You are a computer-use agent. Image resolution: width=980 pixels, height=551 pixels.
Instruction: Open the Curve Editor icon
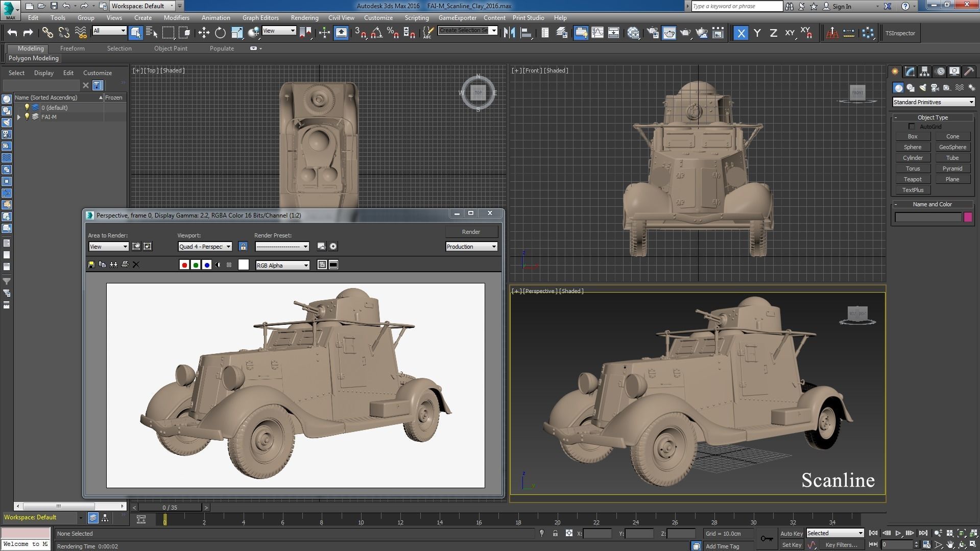coord(597,33)
